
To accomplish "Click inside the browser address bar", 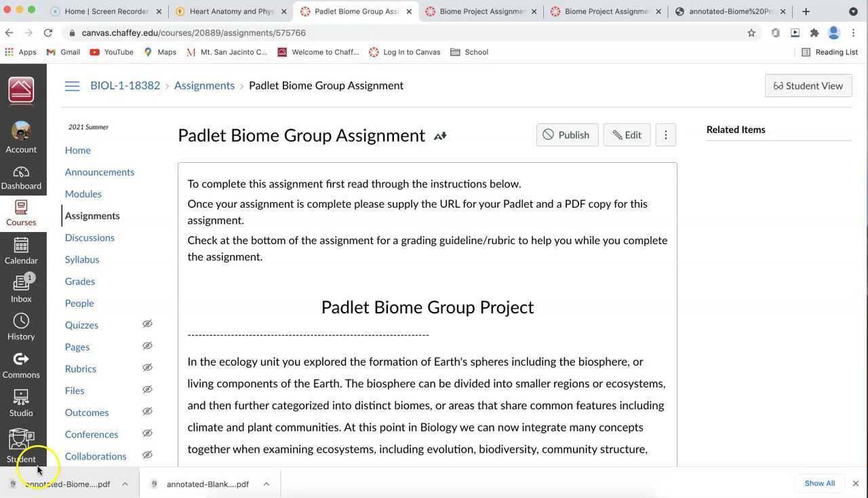I will [x=271, y=33].
